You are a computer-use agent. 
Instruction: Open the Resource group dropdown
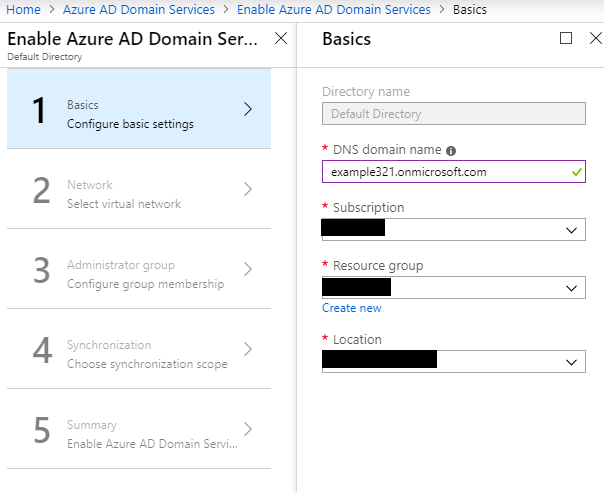[x=454, y=287]
